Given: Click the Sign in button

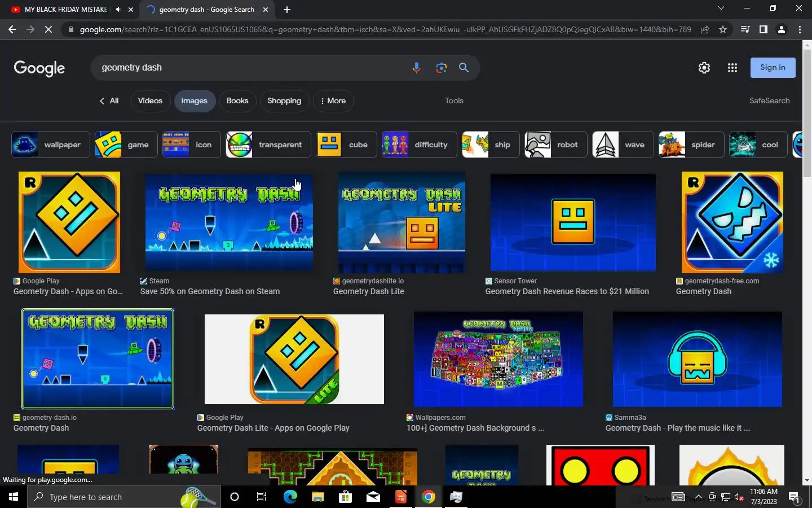Looking at the screenshot, I should coord(773,68).
